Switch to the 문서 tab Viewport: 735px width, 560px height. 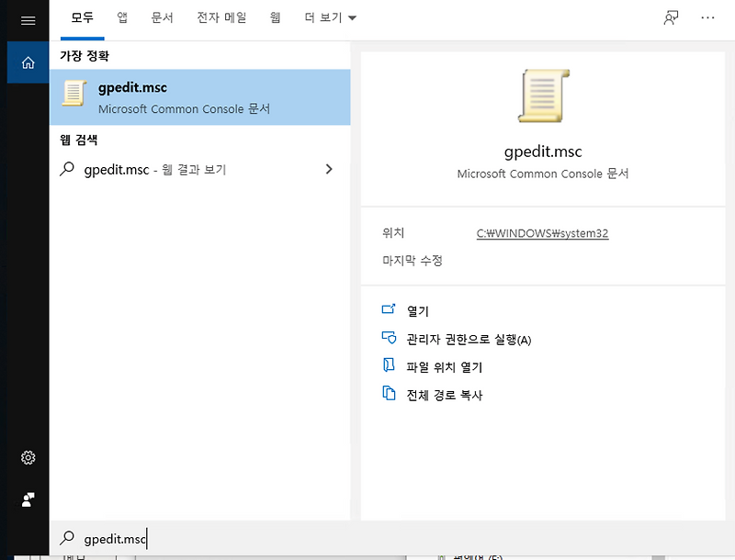click(163, 17)
